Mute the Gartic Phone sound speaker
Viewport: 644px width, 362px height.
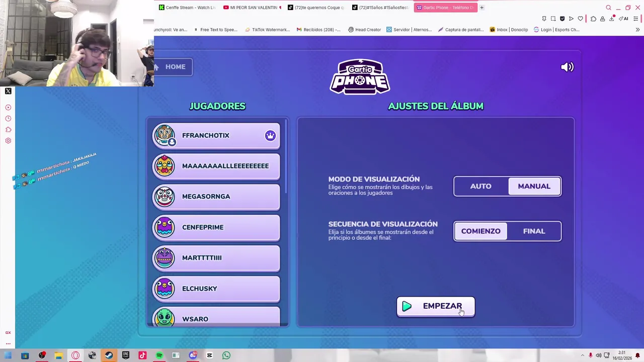(567, 67)
